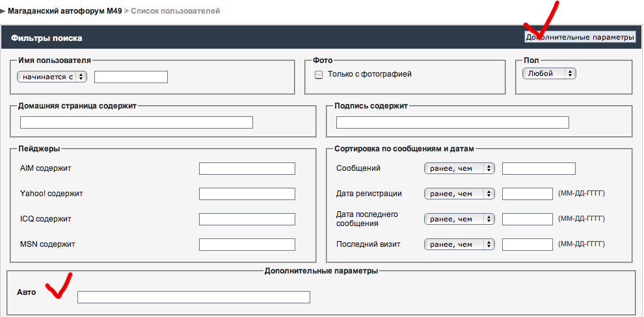The image size is (644, 317).
Task: Click the Дата регистрации date field
Action: [527, 194]
